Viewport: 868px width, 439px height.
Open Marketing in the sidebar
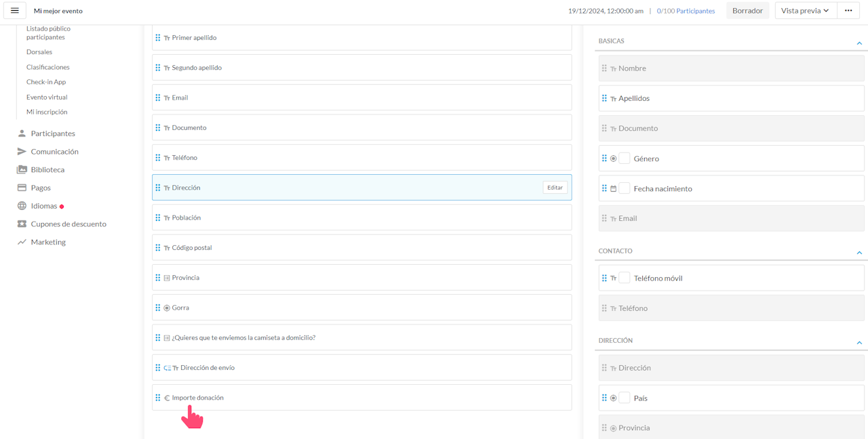coord(48,243)
